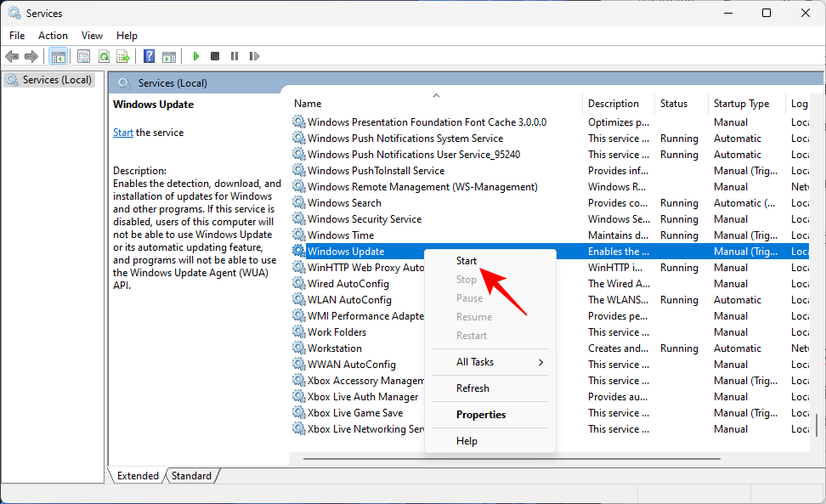Image resolution: width=826 pixels, height=504 pixels.
Task: Open Properties using the toolbar icon
Action: pyautogui.click(x=82, y=55)
